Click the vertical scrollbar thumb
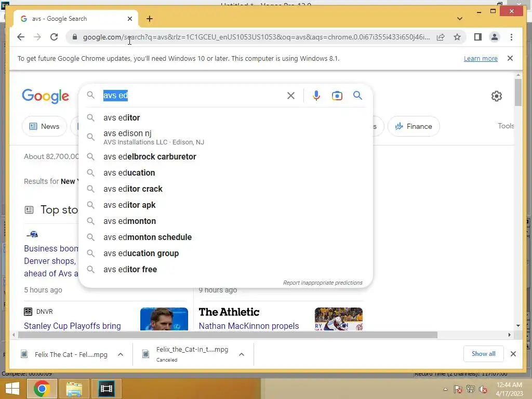The height and width of the screenshot is (399, 532). 518,92
